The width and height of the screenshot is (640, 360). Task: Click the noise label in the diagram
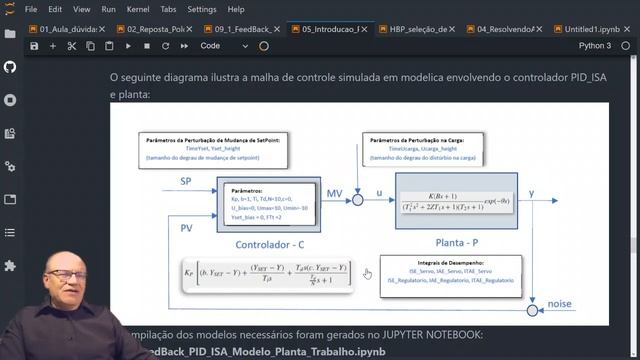click(559, 304)
